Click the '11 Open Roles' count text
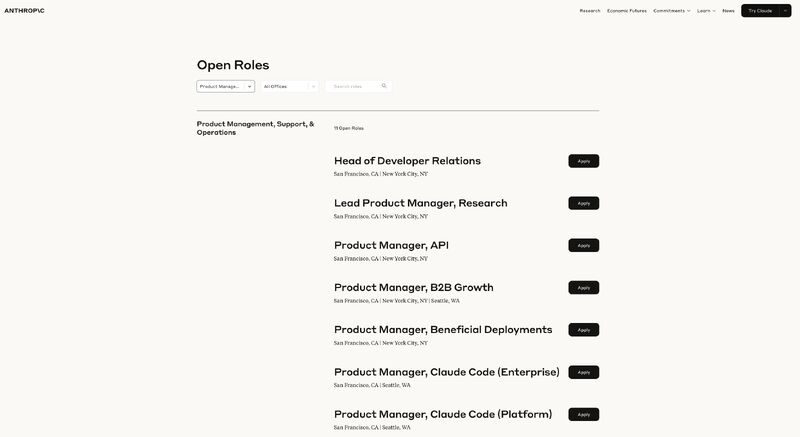800x437 pixels. (348, 128)
